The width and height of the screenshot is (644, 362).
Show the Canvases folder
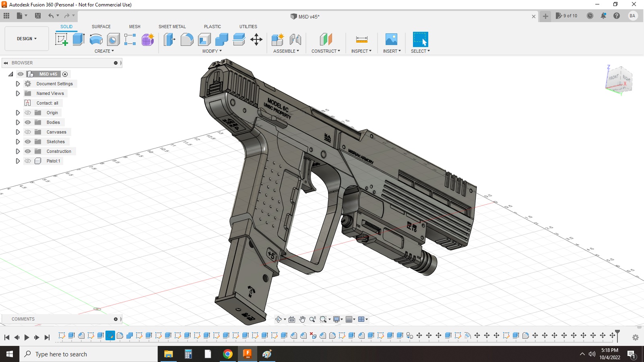[x=28, y=132]
